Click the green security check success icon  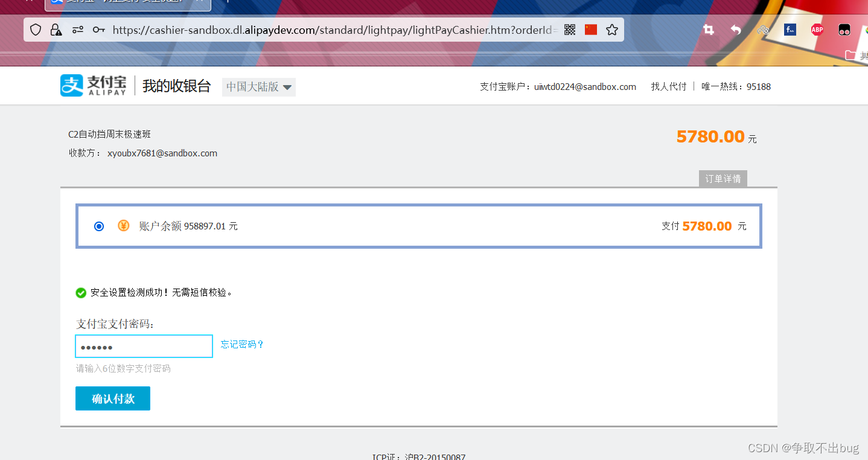coord(81,293)
